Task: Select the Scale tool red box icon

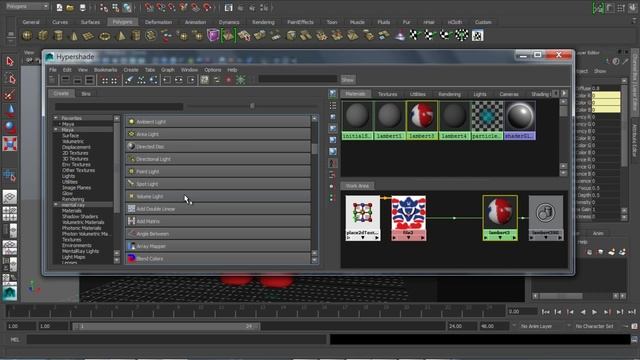Action: pos(10,144)
